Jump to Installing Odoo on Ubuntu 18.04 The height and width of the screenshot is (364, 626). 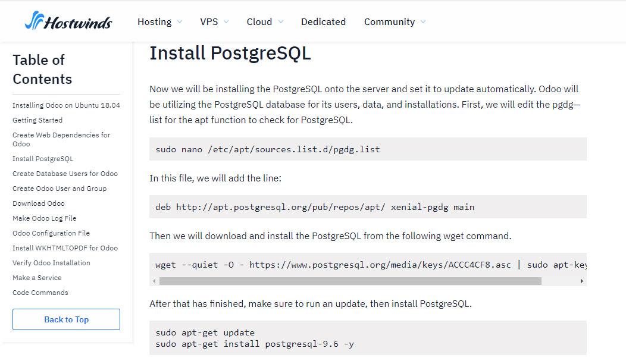66,105
